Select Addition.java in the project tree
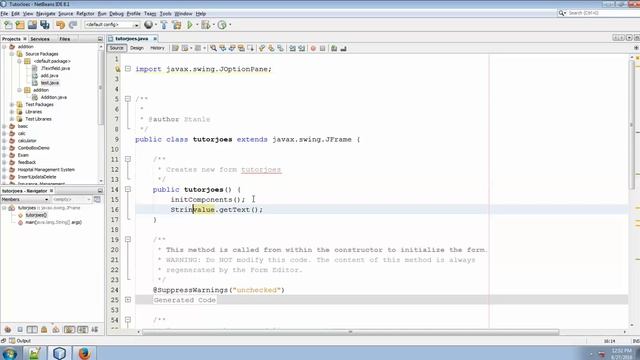This screenshot has height=360, width=640. 53,97
